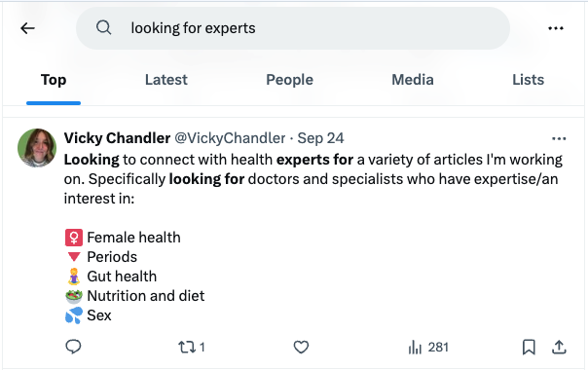588x370 pixels.
Task: Switch to the People tab
Action: [x=289, y=80]
